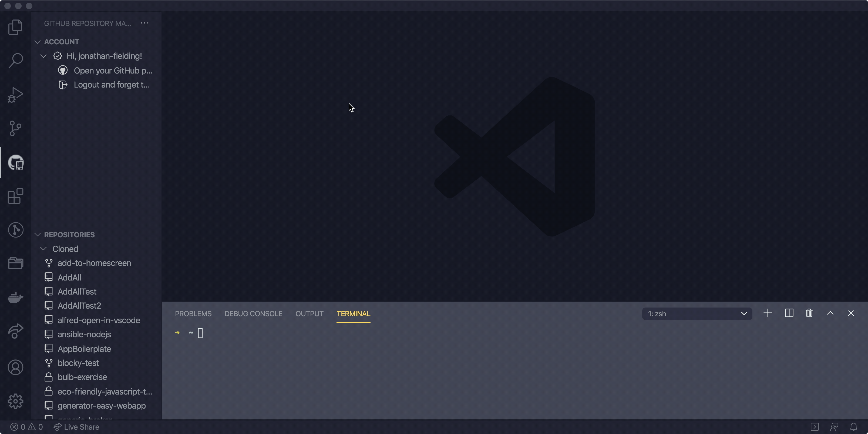The width and height of the screenshot is (868, 434).
Task: Switch to the PROBLEMS tab
Action: tap(193, 314)
